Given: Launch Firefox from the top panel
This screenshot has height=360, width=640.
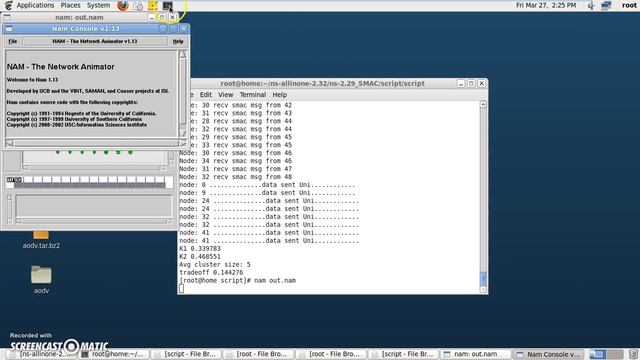Looking at the screenshot, I should (x=122, y=5).
